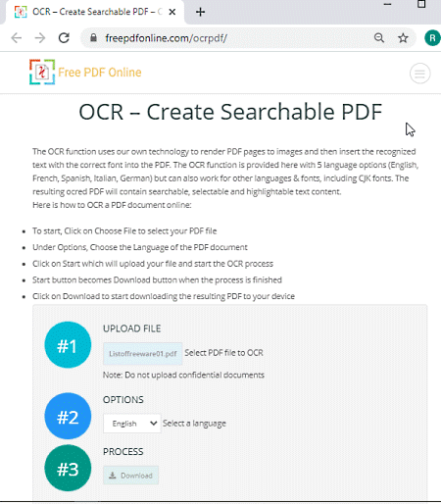The image size is (441, 504).
Task: Click the browser back arrow
Action: click(16, 38)
